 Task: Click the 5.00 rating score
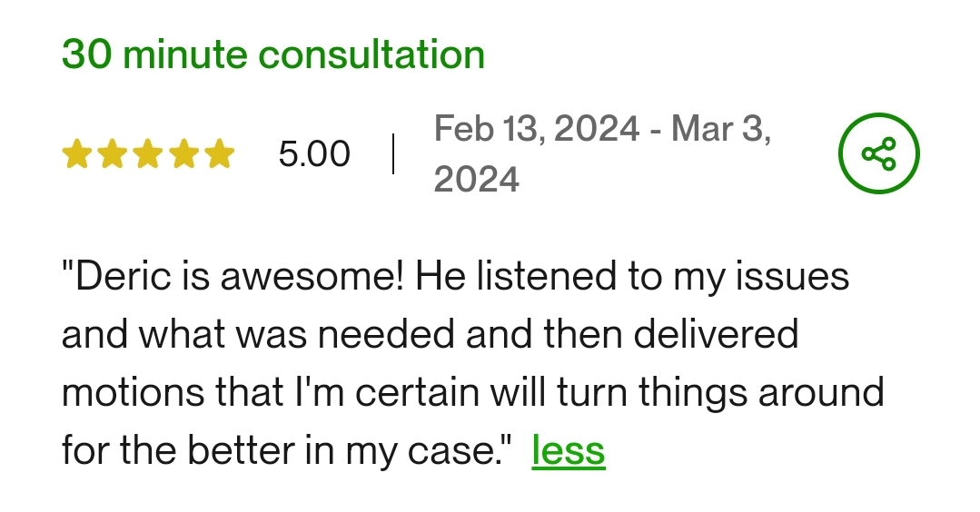coord(313,154)
